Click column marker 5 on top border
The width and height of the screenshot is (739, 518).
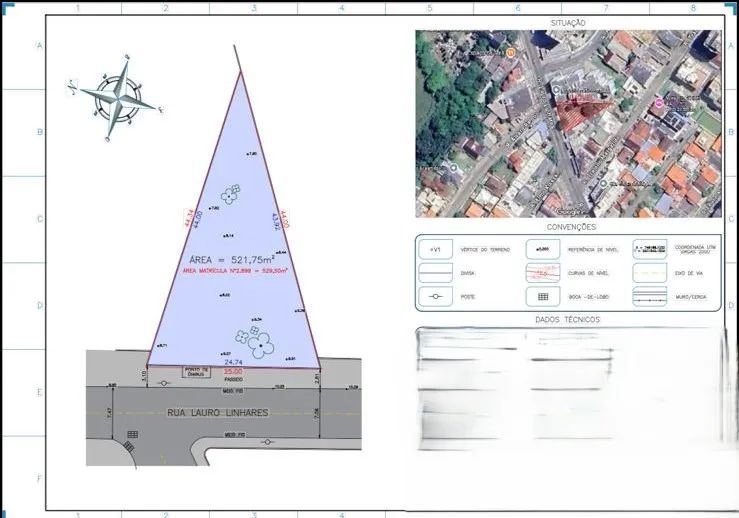[x=430, y=8]
